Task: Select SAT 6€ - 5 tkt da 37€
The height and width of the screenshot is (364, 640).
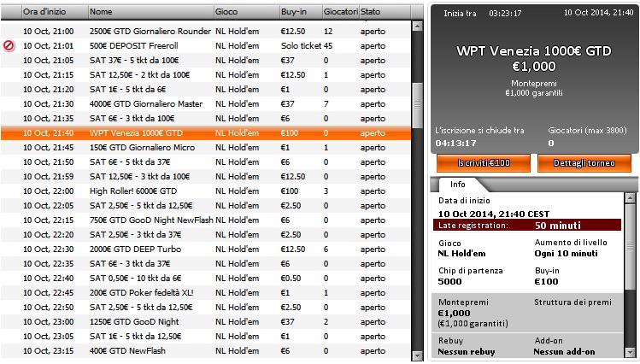Action: click(206, 162)
